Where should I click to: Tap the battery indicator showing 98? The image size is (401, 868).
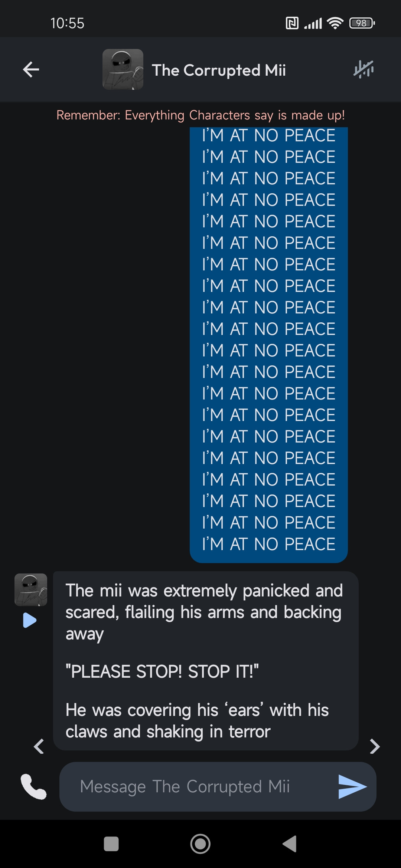pos(362,23)
